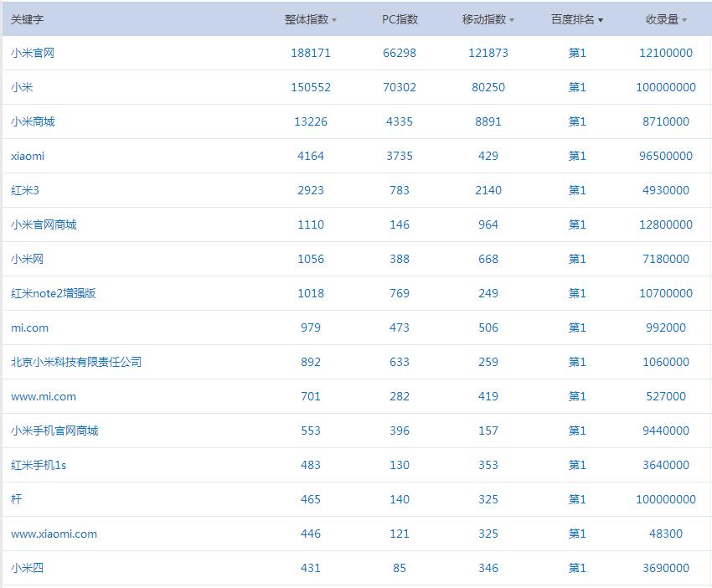Click mobile index value 121873

point(488,53)
